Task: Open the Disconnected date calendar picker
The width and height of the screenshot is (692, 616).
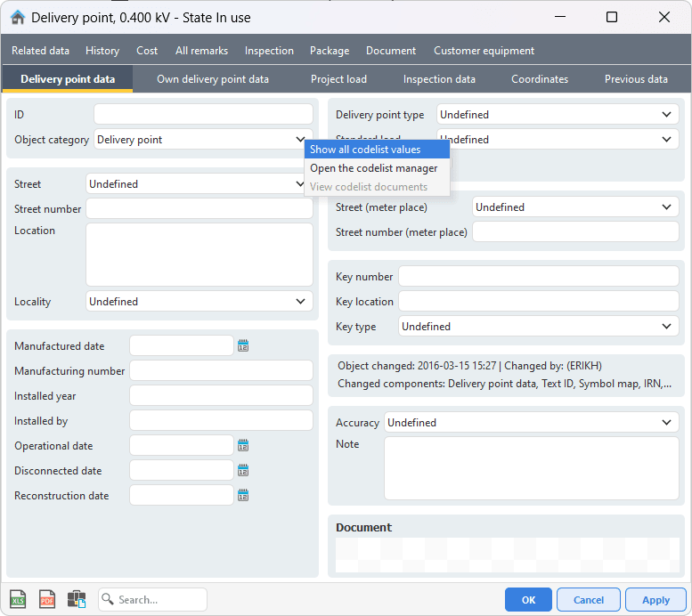Action: 243,471
